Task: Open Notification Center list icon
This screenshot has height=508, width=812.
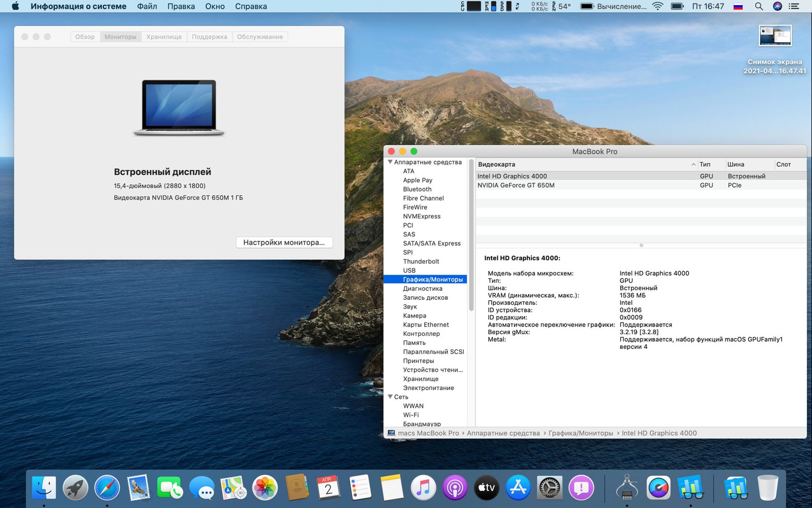Action: [x=794, y=6]
